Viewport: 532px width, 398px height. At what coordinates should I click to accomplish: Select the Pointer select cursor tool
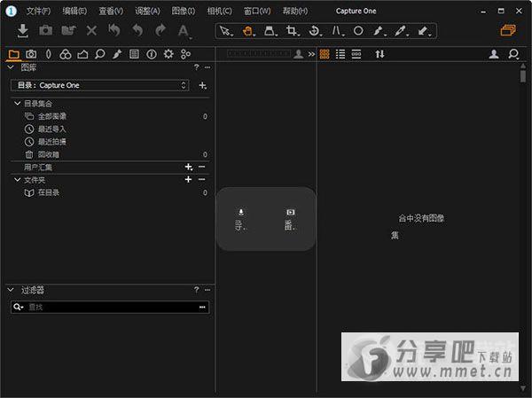[225, 31]
